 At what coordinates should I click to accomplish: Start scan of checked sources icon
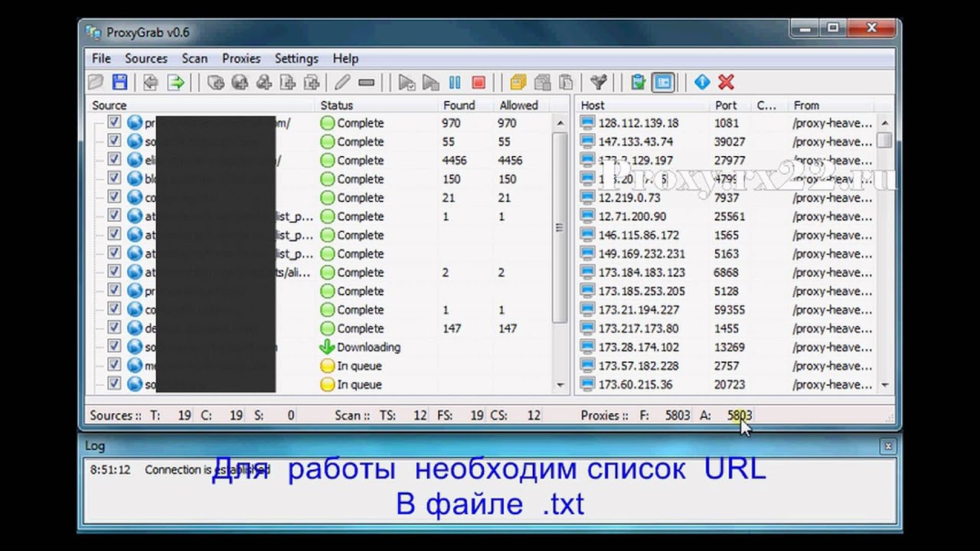click(407, 82)
